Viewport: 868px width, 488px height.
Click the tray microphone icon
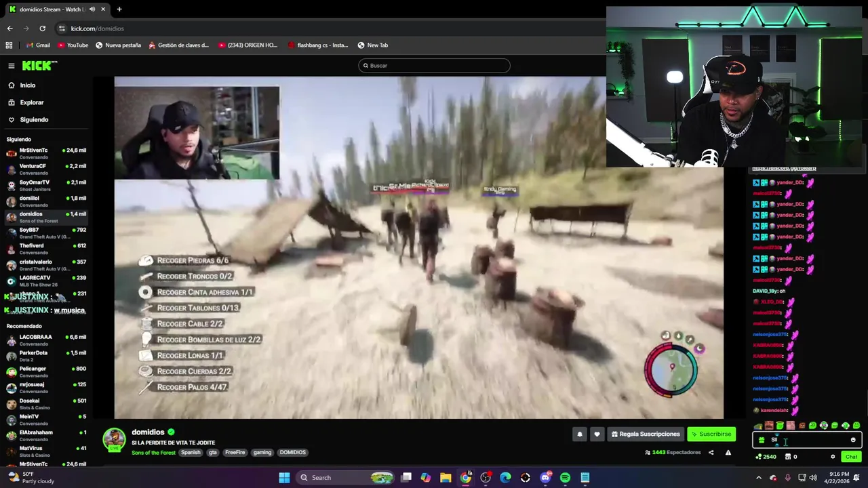787,478
